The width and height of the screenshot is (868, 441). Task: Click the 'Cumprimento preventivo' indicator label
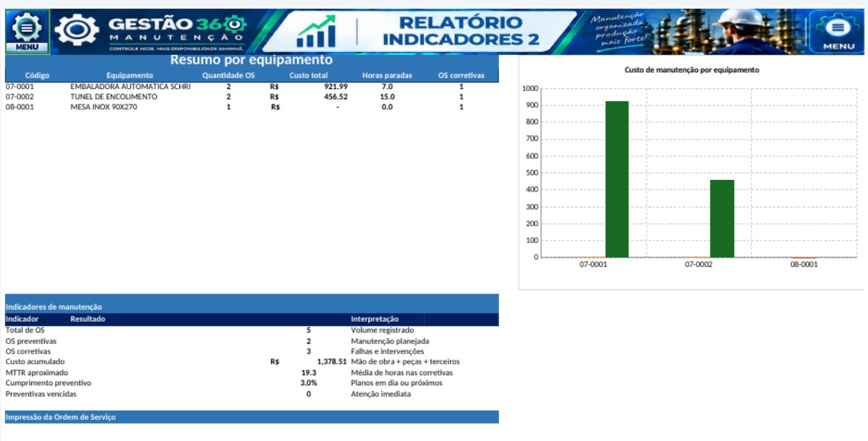pyautogui.click(x=48, y=382)
